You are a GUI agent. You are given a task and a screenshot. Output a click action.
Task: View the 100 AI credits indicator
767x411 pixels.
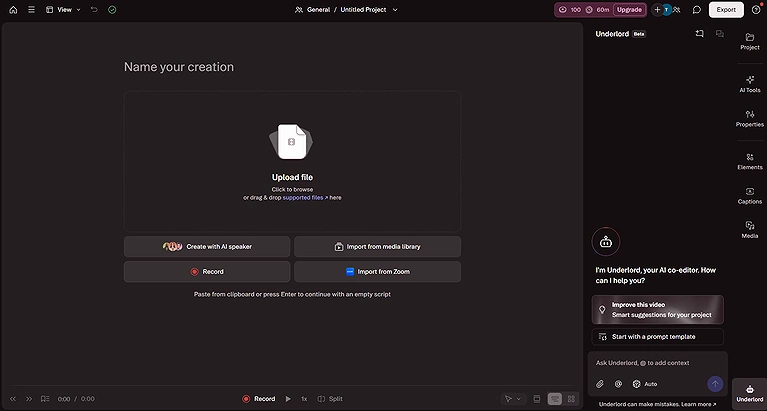pos(570,10)
